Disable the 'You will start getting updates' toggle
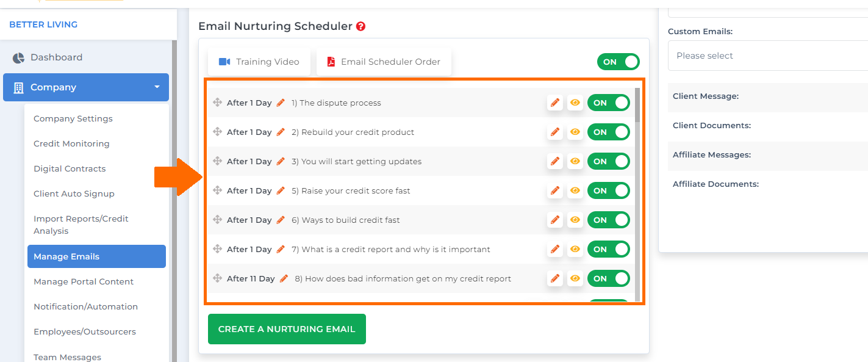The width and height of the screenshot is (868, 362). click(x=609, y=161)
